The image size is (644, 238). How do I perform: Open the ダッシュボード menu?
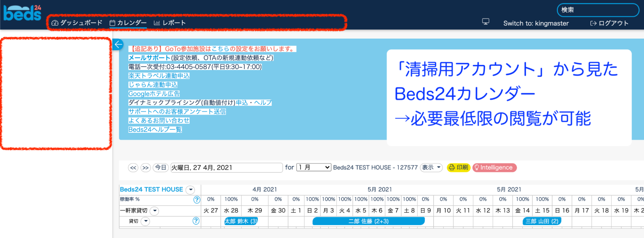tap(77, 23)
